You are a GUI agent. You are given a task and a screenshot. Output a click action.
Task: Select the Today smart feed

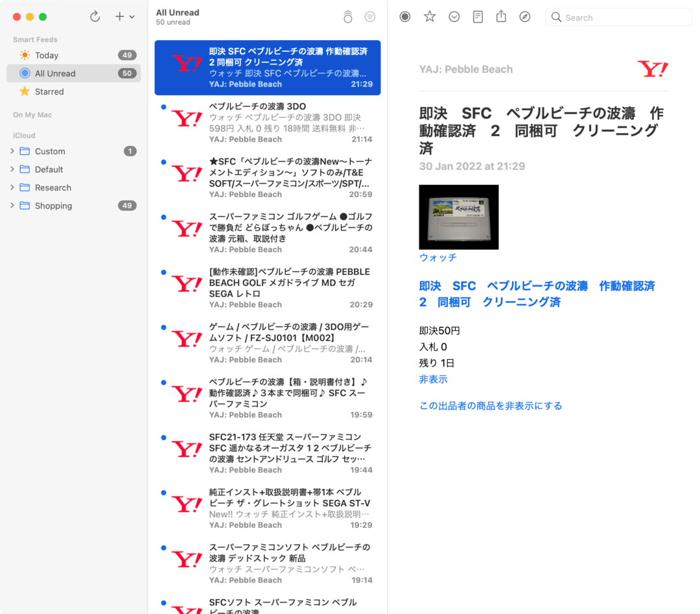pyautogui.click(x=46, y=55)
